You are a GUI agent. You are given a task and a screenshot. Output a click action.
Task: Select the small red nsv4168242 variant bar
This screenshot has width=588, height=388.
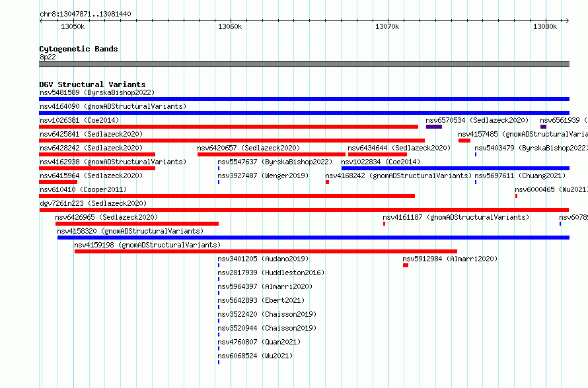[x=328, y=182]
